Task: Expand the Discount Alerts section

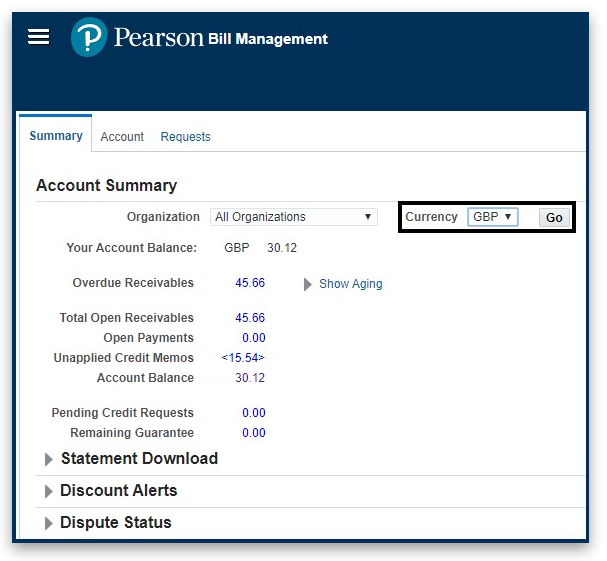Action: click(x=118, y=491)
